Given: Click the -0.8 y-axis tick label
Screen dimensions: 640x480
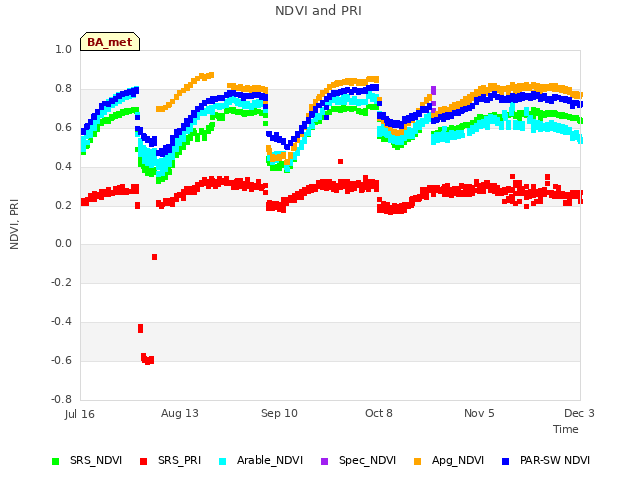Looking at the screenshot, I should (61, 399).
